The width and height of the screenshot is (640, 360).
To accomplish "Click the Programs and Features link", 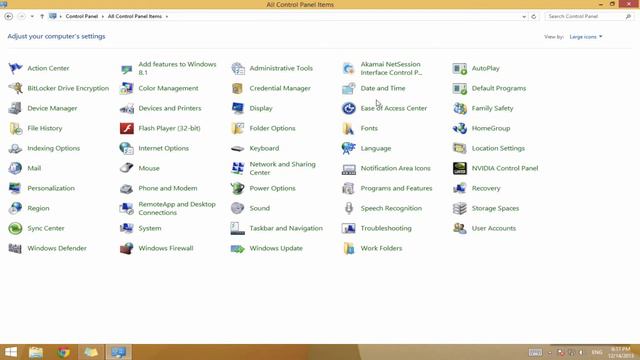I will [396, 188].
